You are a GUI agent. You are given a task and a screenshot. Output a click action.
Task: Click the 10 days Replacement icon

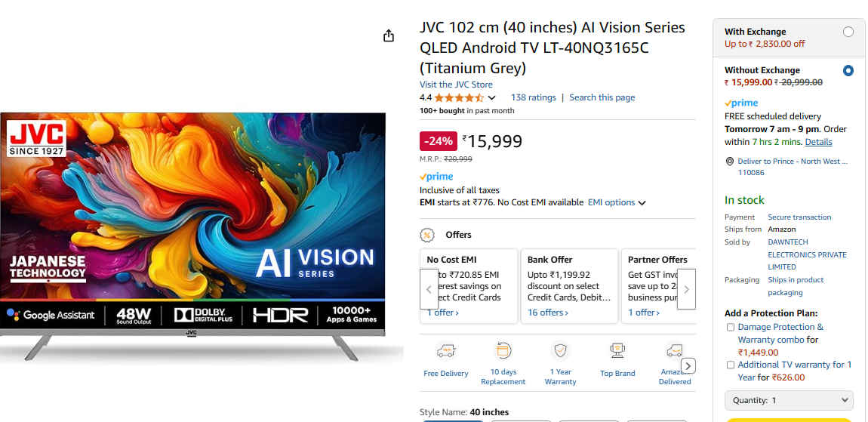tap(503, 350)
